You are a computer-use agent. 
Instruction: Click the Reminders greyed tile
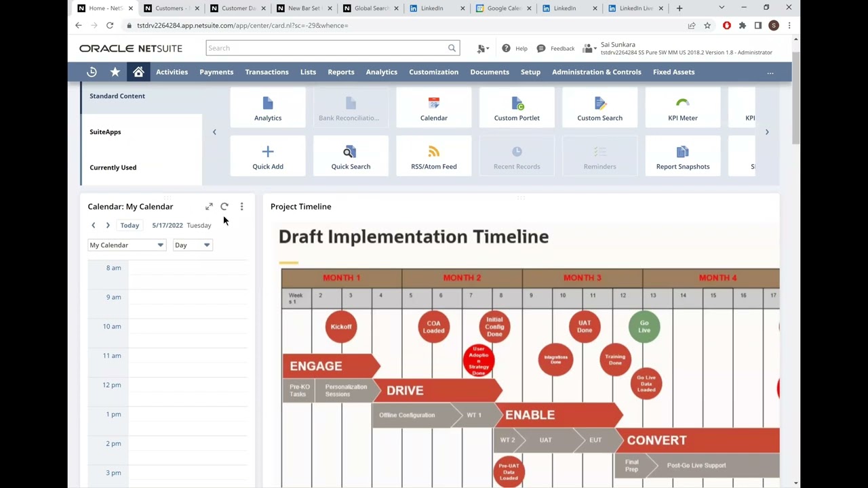click(x=600, y=157)
